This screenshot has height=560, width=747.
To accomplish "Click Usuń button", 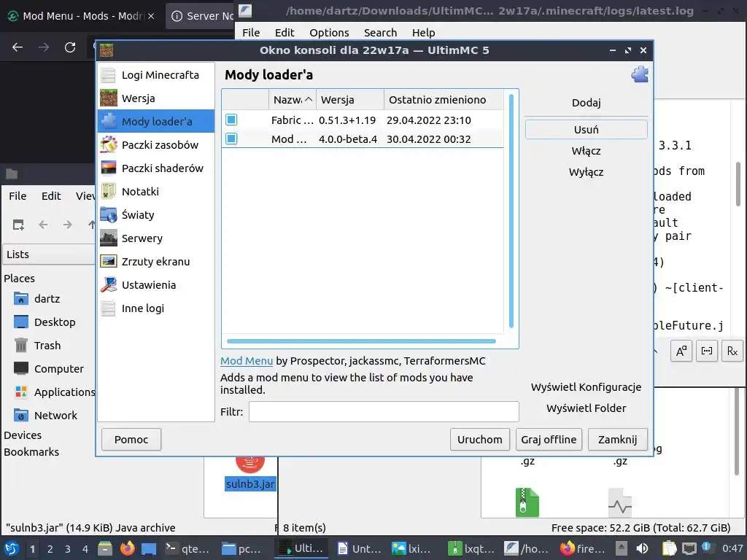I will pos(586,130).
